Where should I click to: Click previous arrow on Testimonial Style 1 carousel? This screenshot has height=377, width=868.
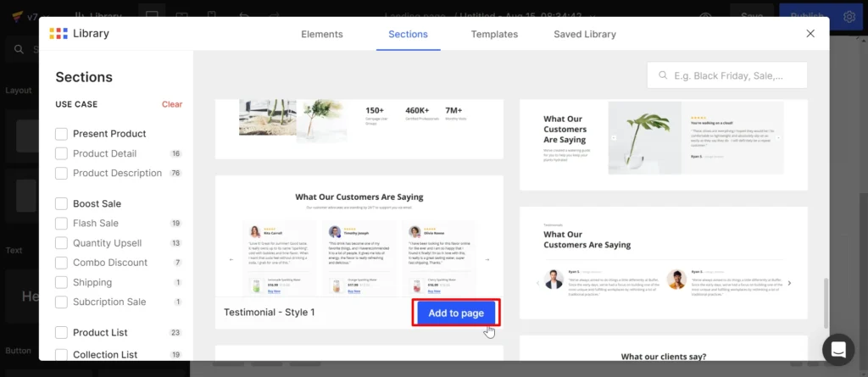[x=231, y=260]
